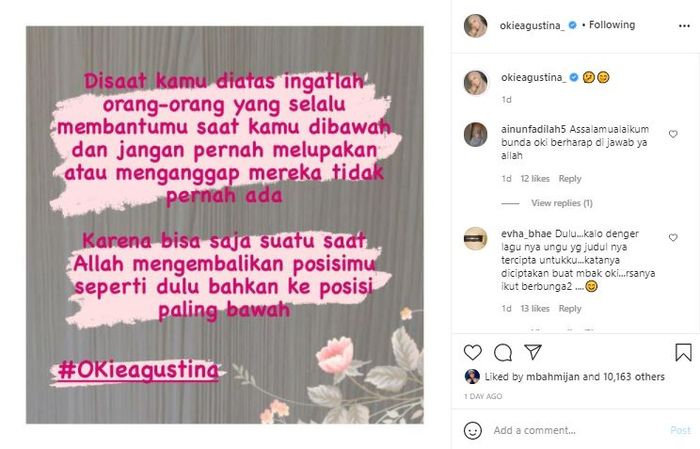The width and height of the screenshot is (700, 449).
Task: Save the post with the bookmark icon
Action: [683, 352]
